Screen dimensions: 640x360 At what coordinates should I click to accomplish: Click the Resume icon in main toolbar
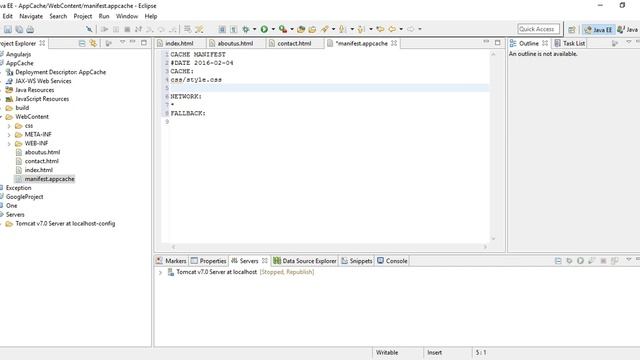pyautogui.click(x=104, y=29)
